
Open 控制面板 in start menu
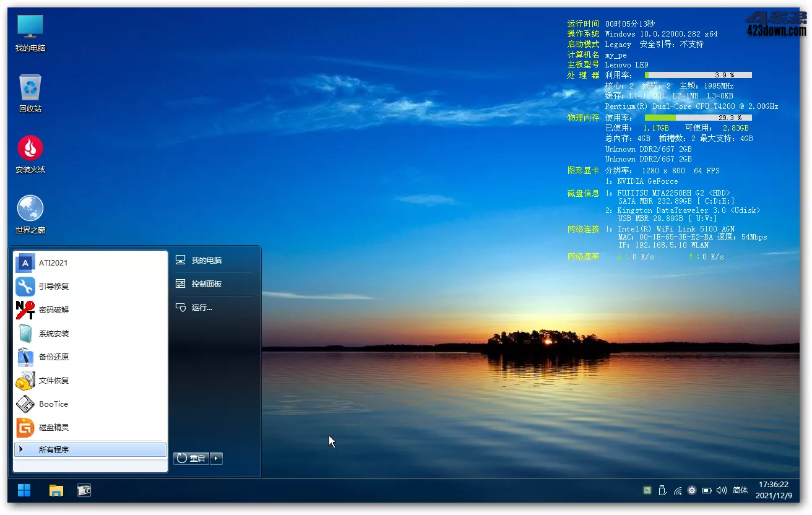click(x=206, y=284)
